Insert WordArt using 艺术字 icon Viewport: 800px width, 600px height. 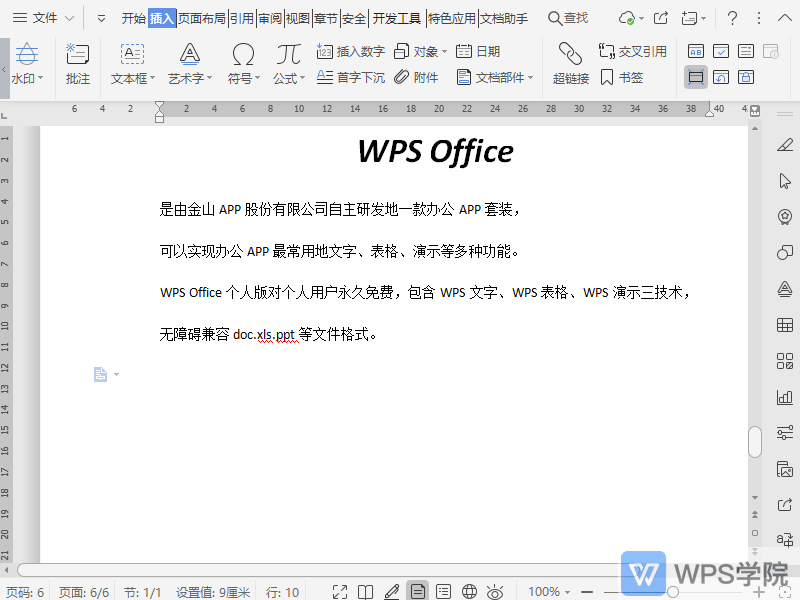pos(188,55)
